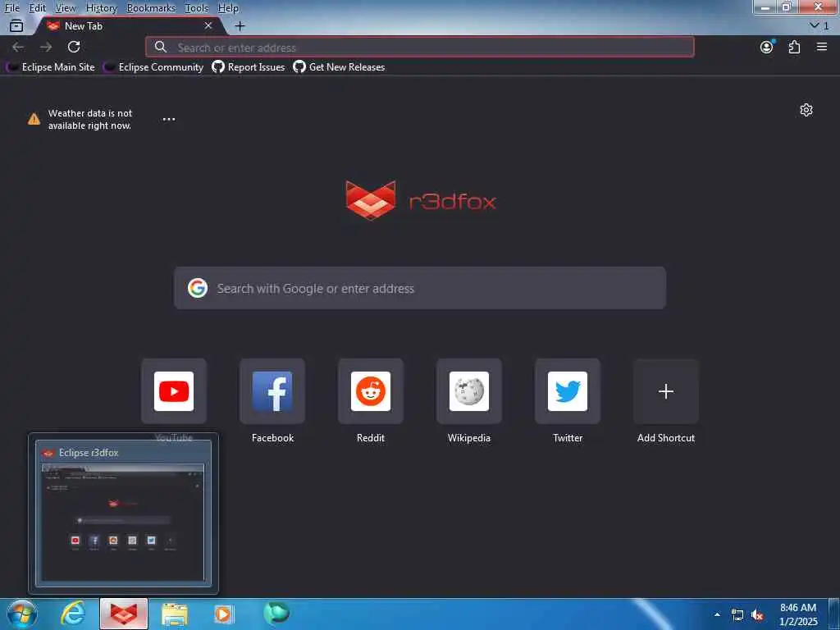Open Eclipse Main Site bookmark
This screenshot has height=630, width=840.
[x=50, y=67]
